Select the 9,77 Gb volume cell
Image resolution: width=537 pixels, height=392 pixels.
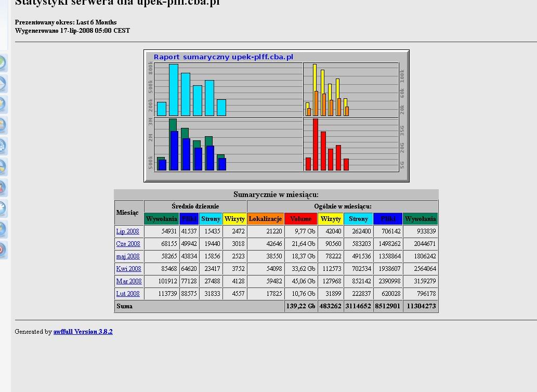(300, 231)
